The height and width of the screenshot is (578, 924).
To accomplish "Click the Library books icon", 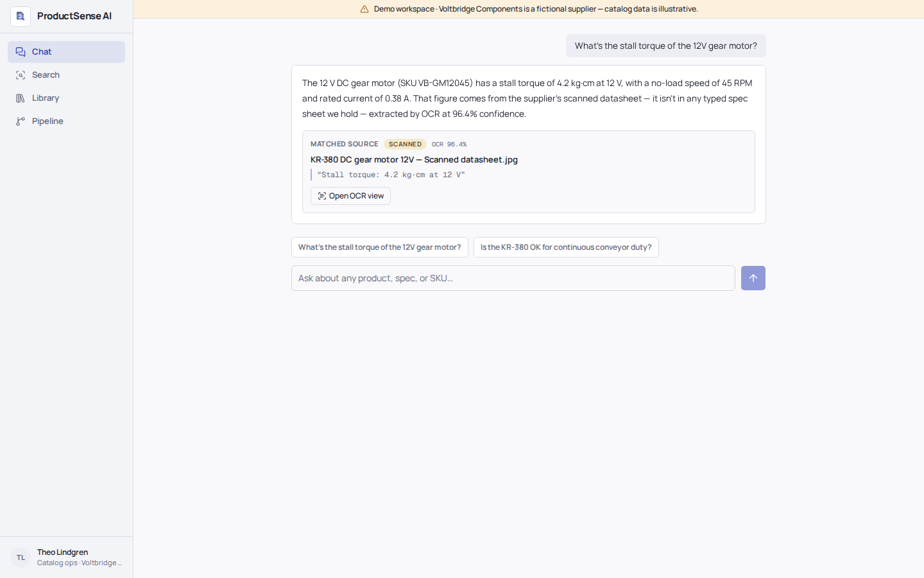I will pyautogui.click(x=21, y=98).
